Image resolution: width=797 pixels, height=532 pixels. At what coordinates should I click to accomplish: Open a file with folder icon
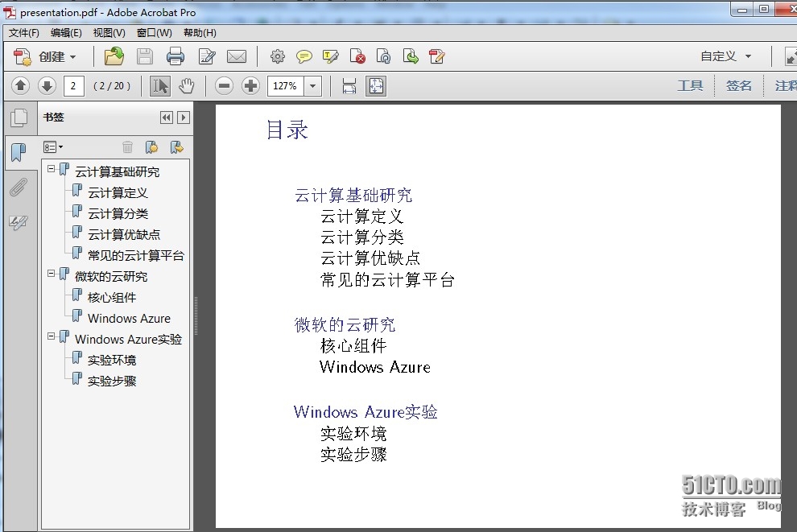(x=114, y=56)
